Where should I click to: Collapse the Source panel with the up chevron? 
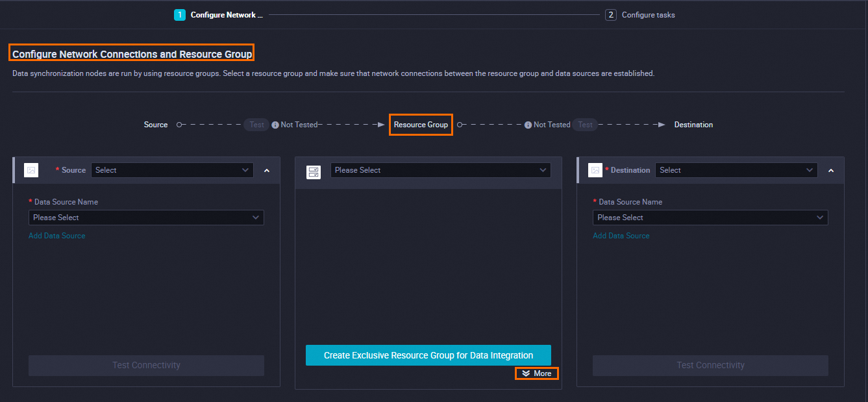tap(267, 171)
